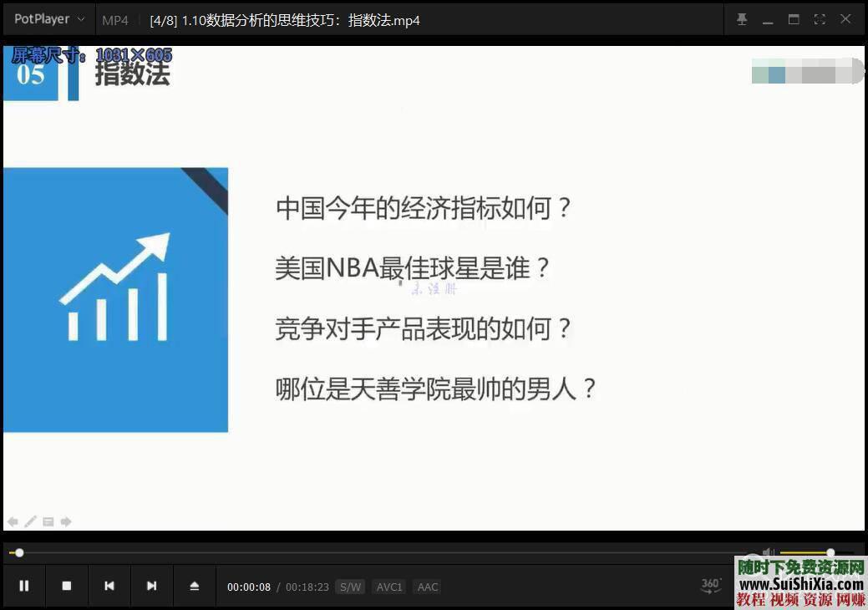The width and height of the screenshot is (868, 610).
Task: Toggle S/W software decoding mode
Action: 350,587
